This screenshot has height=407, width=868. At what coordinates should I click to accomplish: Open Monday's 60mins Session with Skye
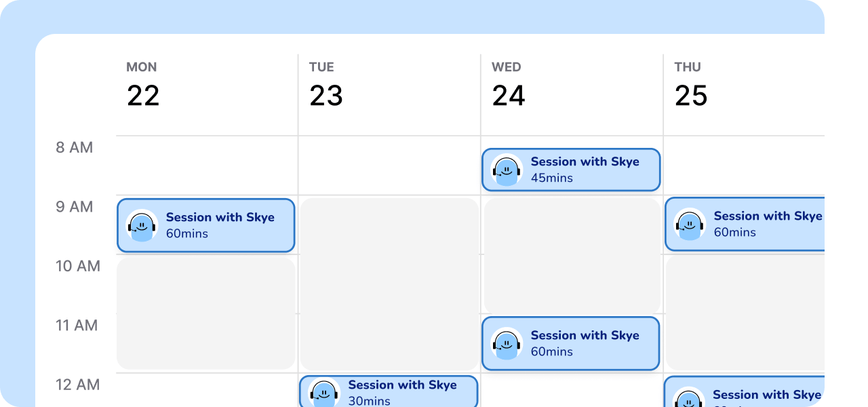[x=206, y=225]
